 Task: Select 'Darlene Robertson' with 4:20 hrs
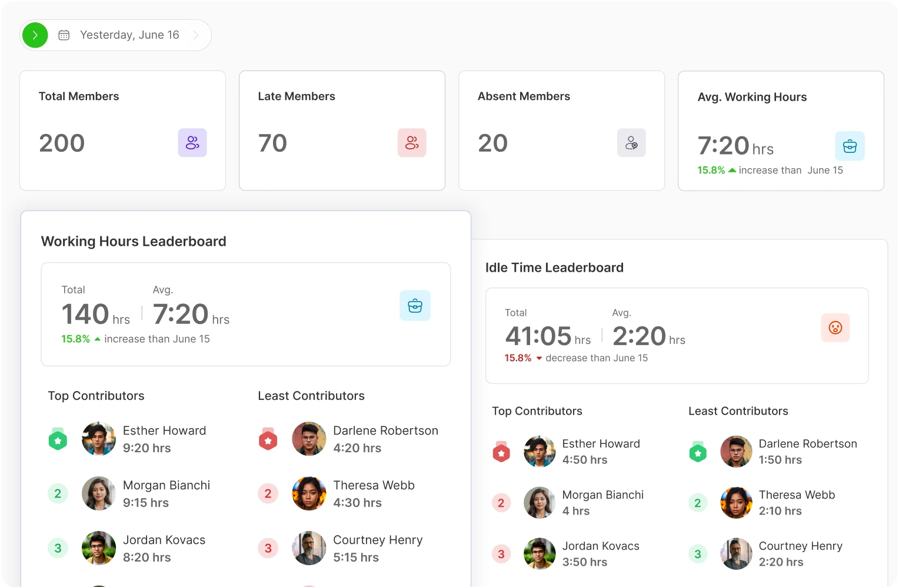(x=385, y=430)
